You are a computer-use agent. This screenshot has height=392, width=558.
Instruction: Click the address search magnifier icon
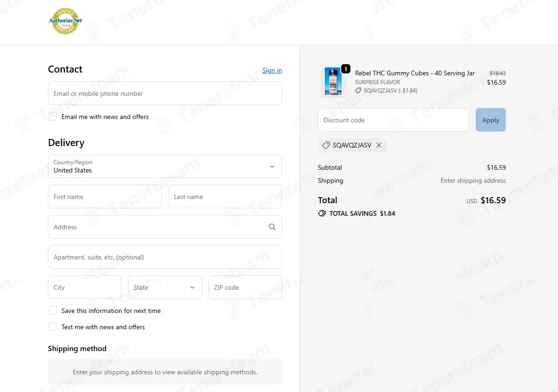coord(272,227)
